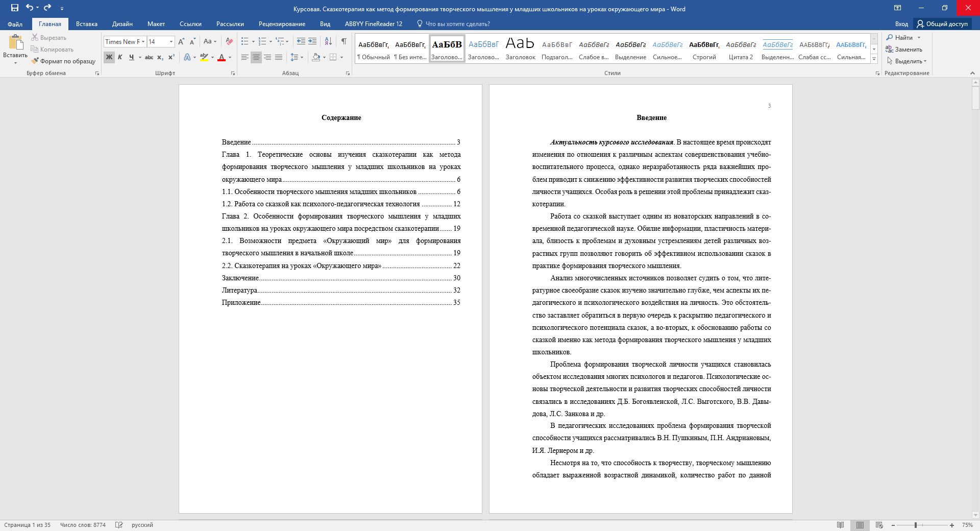Toggle bulleted list
The width and height of the screenshot is (980, 531).
tap(245, 42)
